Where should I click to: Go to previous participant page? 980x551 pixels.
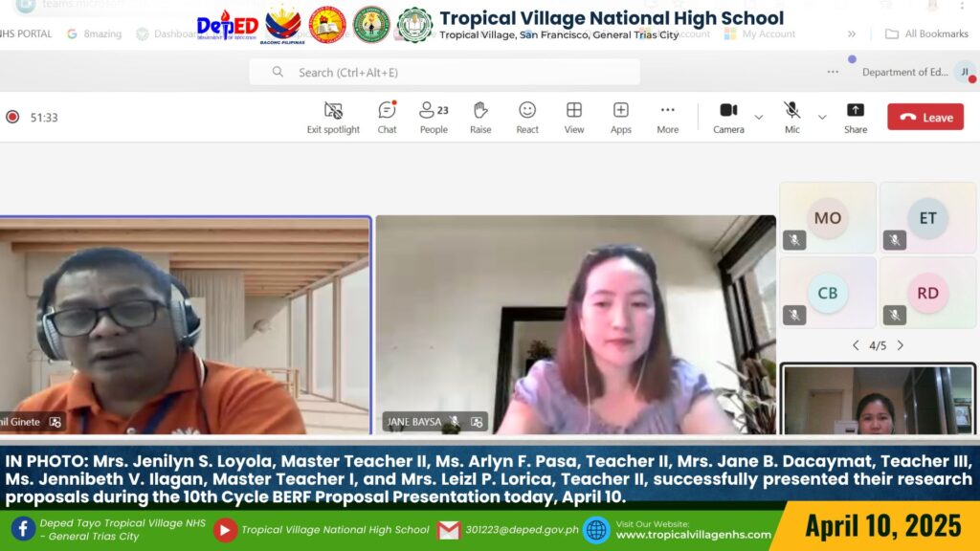(x=856, y=345)
